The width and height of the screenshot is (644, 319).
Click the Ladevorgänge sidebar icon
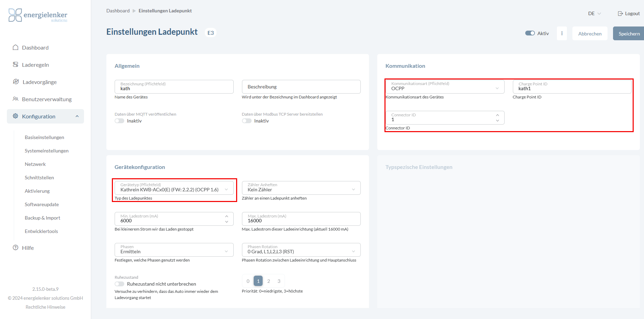[16, 82]
